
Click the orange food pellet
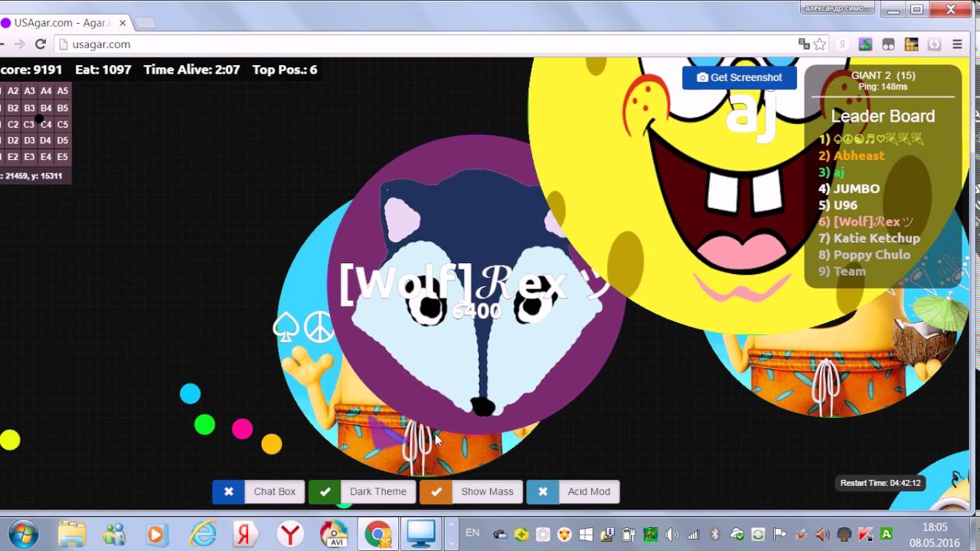[272, 444]
